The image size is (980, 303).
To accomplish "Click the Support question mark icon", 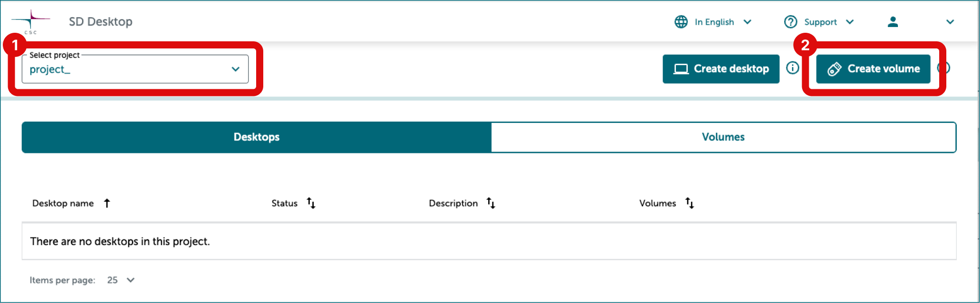I will click(790, 22).
